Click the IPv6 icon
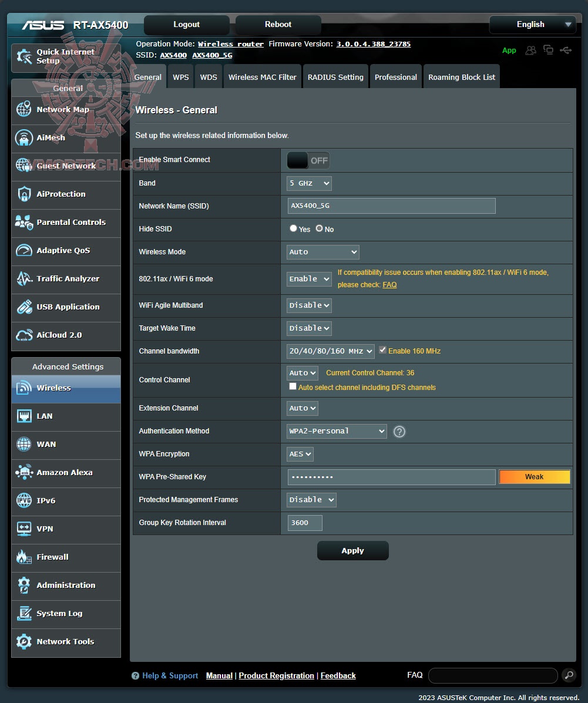This screenshot has height=703, width=588. tap(23, 500)
